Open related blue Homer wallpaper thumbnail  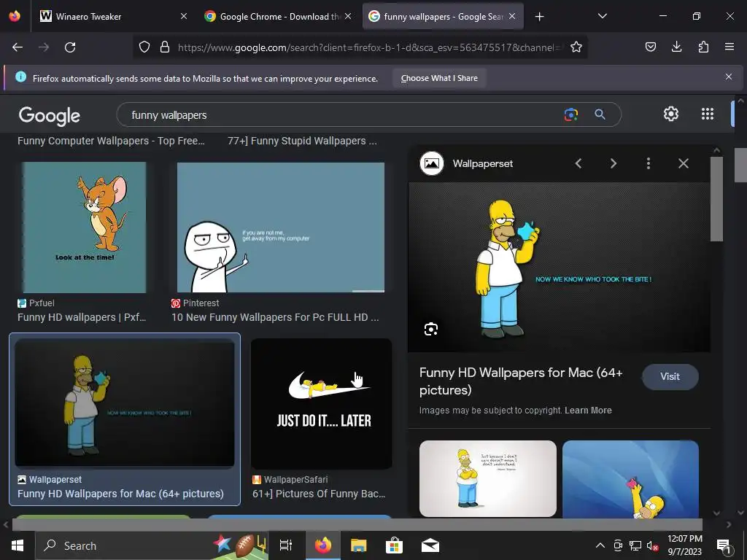[630, 478]
